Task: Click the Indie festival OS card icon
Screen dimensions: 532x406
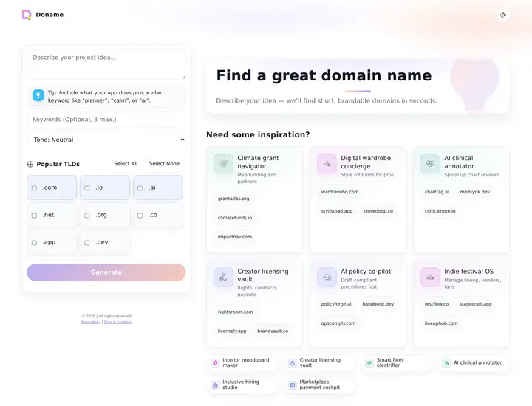Action: coord(430,278)
